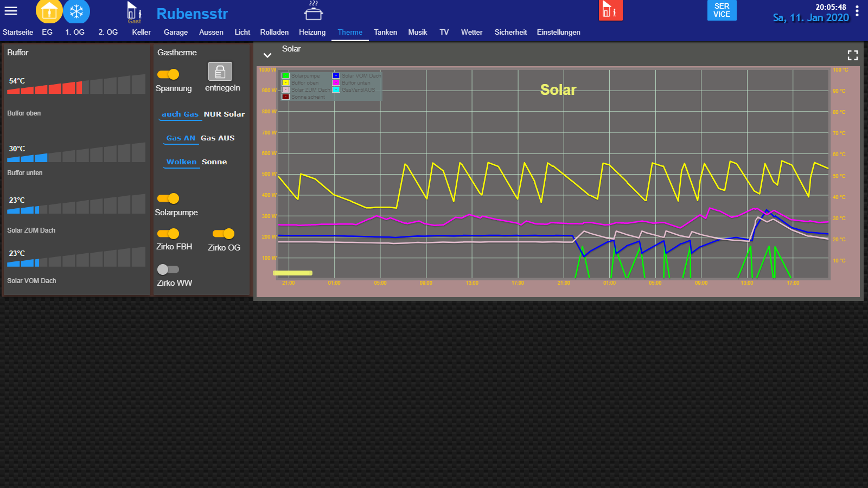The height and width of the screenshot is (488, 868).
Task: Click the '54°C' Buffer oben value
Action: [x=17, y=81]
